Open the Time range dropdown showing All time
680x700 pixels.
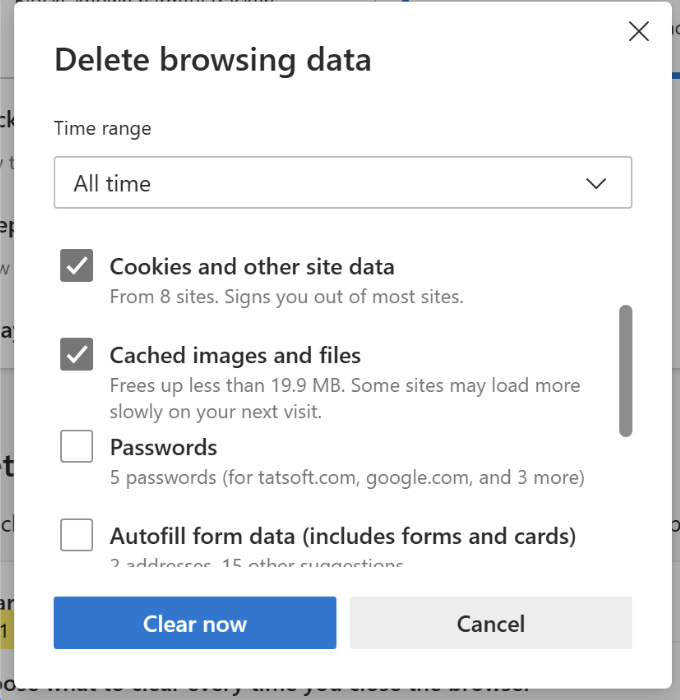[342, 183]
